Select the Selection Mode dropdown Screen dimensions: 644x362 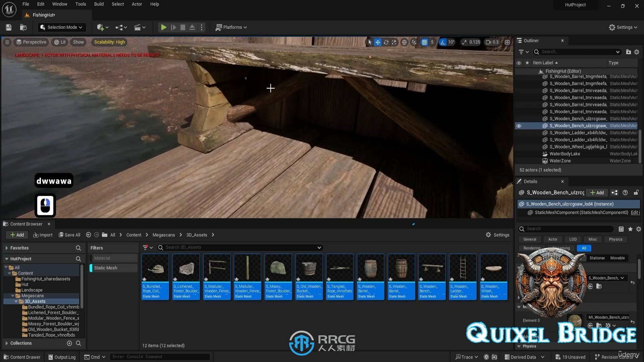61,27
